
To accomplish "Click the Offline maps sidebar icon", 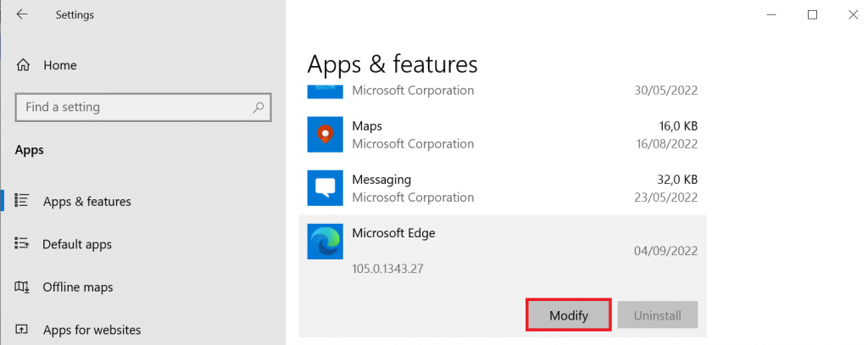I will point(23,287).
